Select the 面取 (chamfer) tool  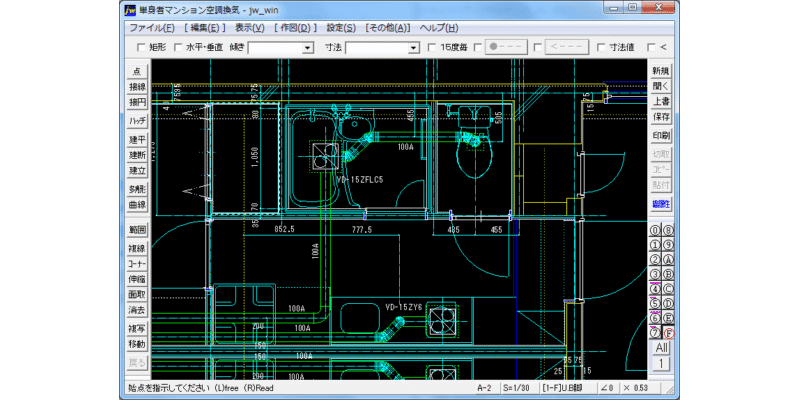(137, 294)
